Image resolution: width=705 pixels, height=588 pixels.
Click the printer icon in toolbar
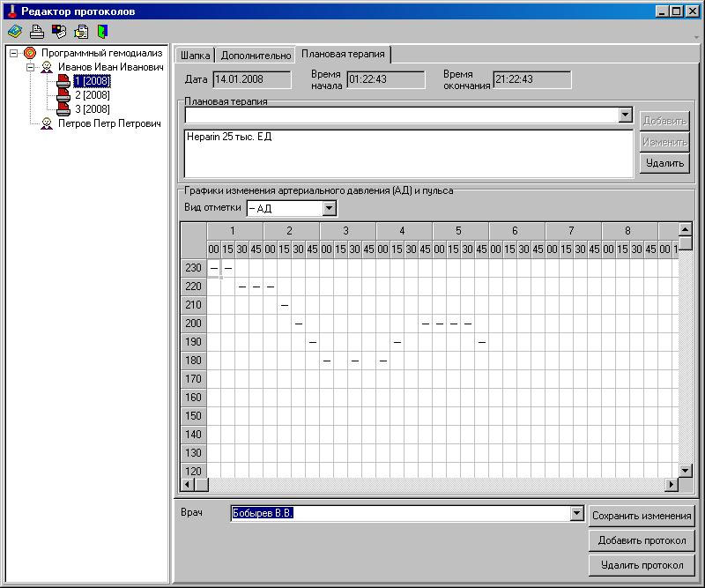point(37,32)
